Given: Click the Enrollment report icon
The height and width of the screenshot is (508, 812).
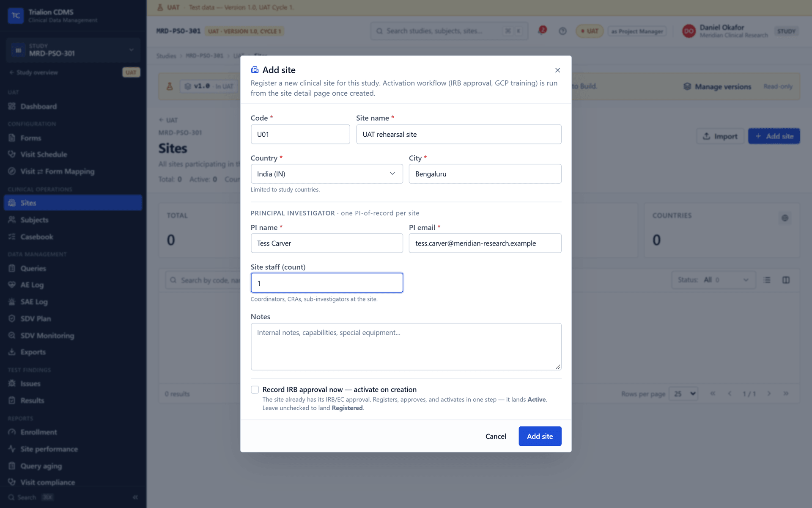Looking at the screenshot, I should 12,432.
